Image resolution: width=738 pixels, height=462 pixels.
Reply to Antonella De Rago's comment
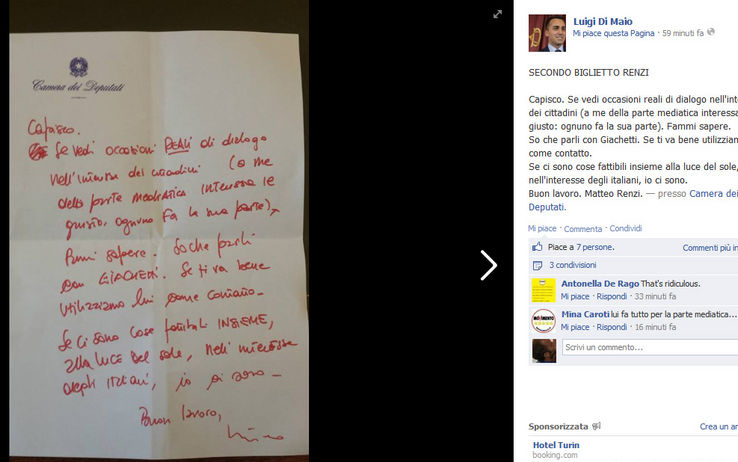pyautogui.click(x=611, y=296)
